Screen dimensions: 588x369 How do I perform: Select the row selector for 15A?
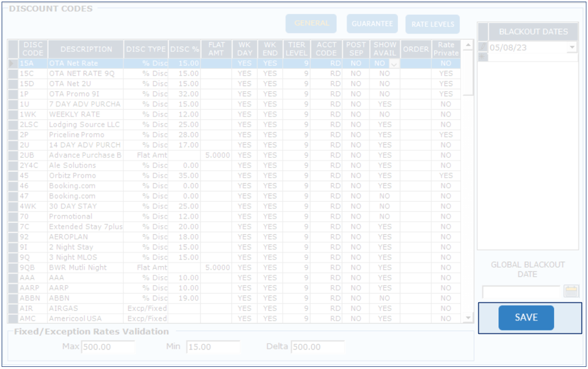13,64
